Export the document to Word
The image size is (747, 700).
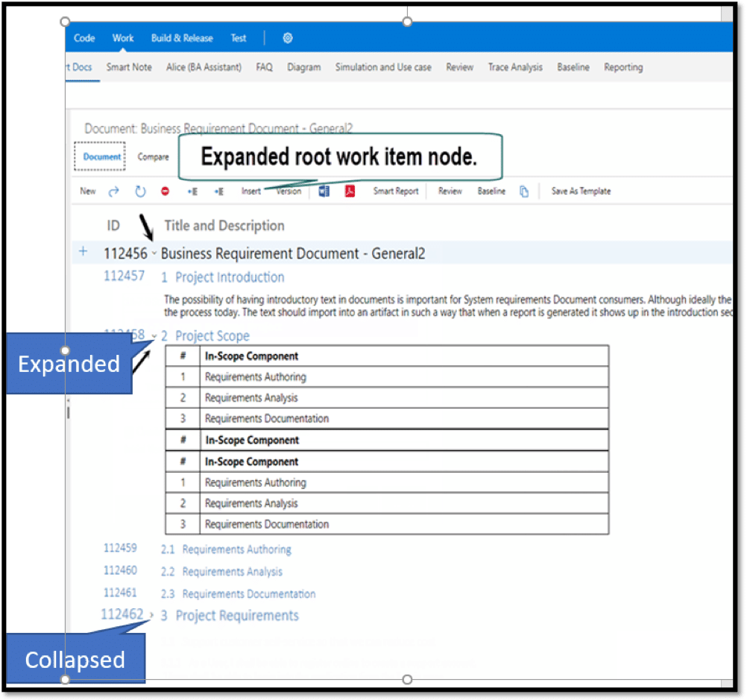323,191
